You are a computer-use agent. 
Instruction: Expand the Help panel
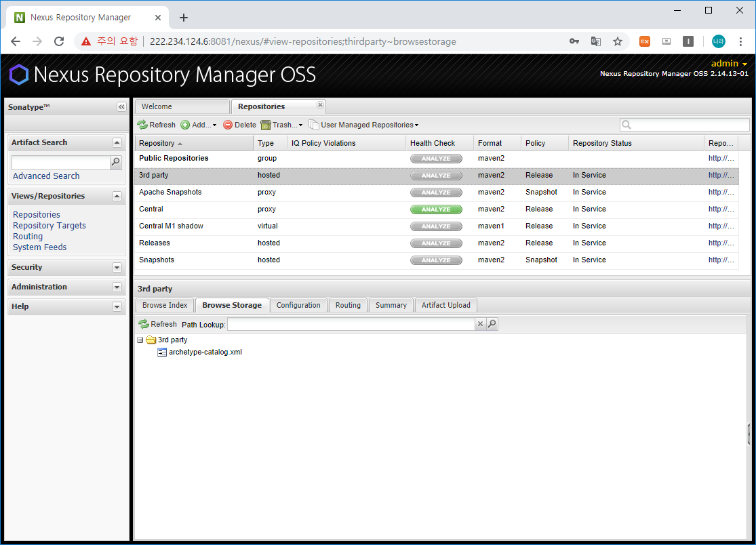coord(117,307)
